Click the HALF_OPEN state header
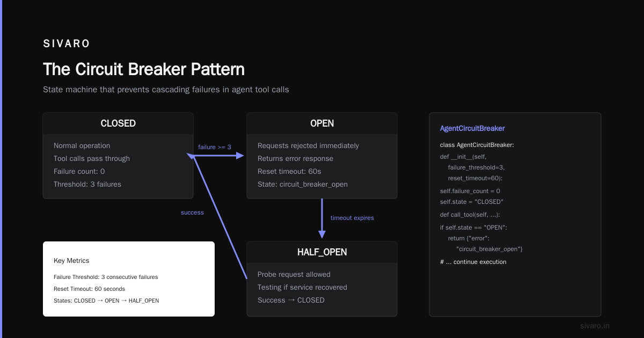This screenshot has height=338, width=644. 322,252
